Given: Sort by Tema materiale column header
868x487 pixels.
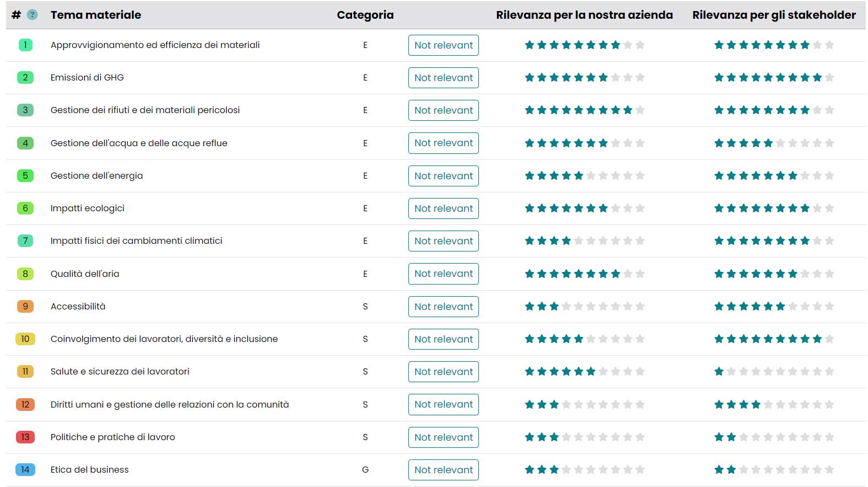Looking at the screenshot, I should point(96,15).
